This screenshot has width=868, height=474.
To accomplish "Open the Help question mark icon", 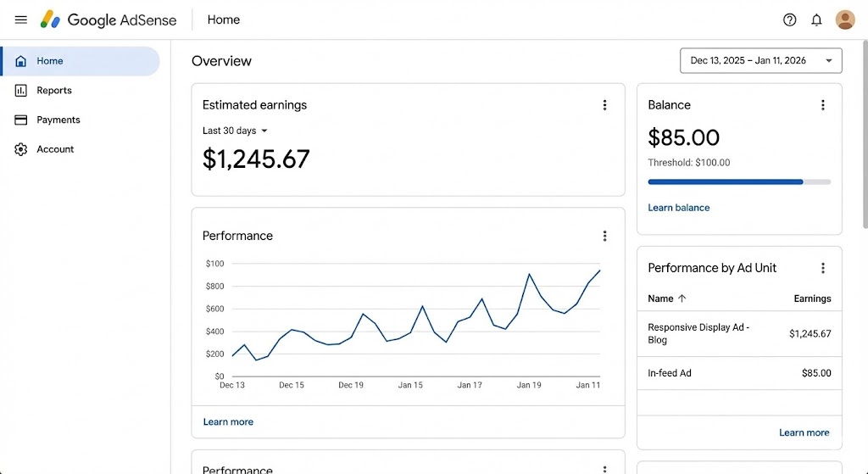I will pyautogui.click(x=789, y=20).
